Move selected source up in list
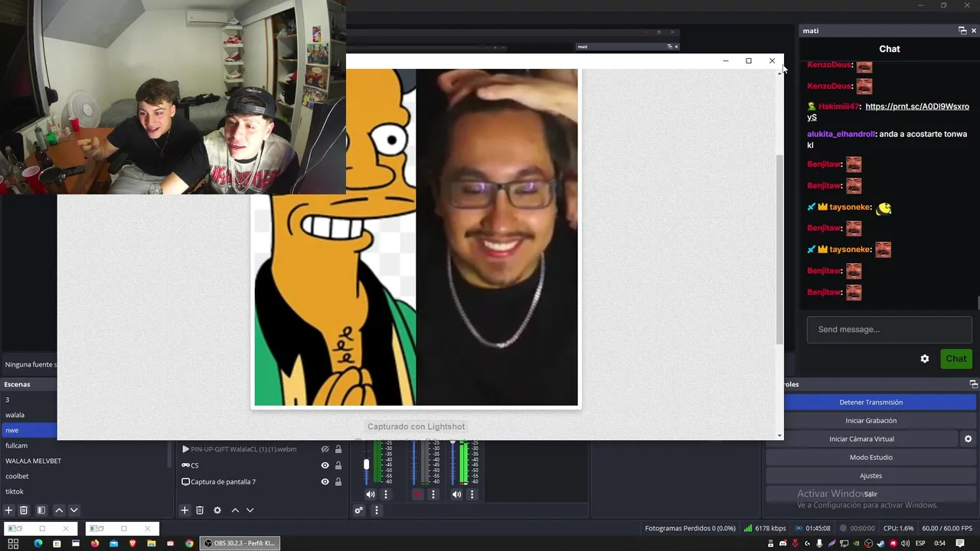 click(x=235, y=510)
